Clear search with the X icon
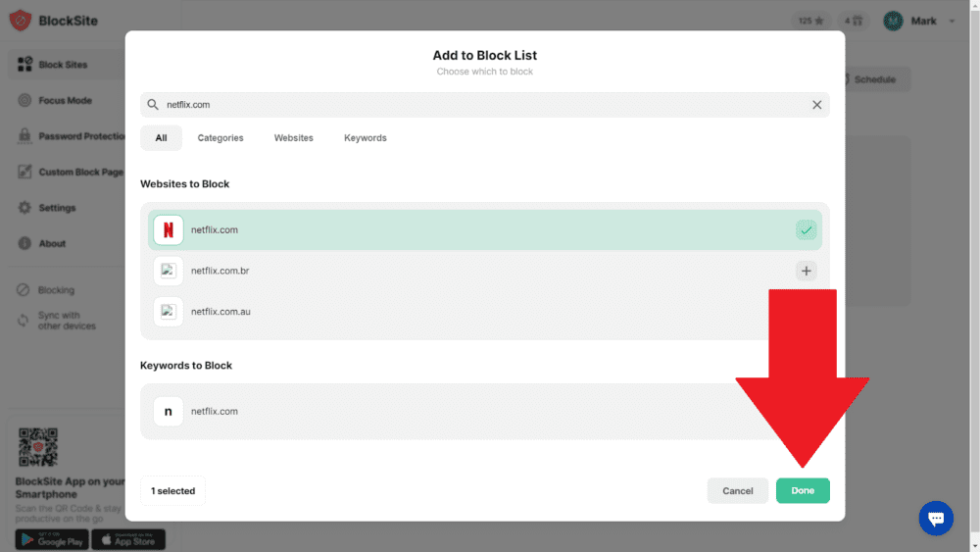Image resolution: width=980 pixels, height=552 pixels. tap(816, 105)
